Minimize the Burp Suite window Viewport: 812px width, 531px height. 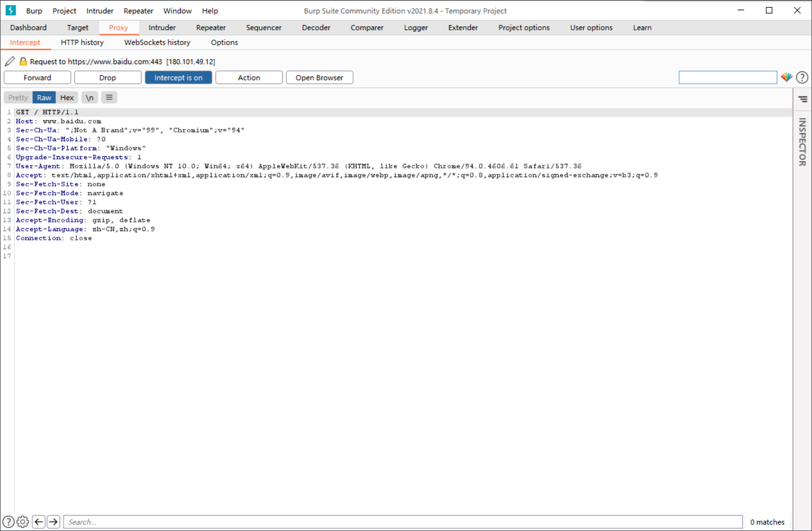point(741,10)
